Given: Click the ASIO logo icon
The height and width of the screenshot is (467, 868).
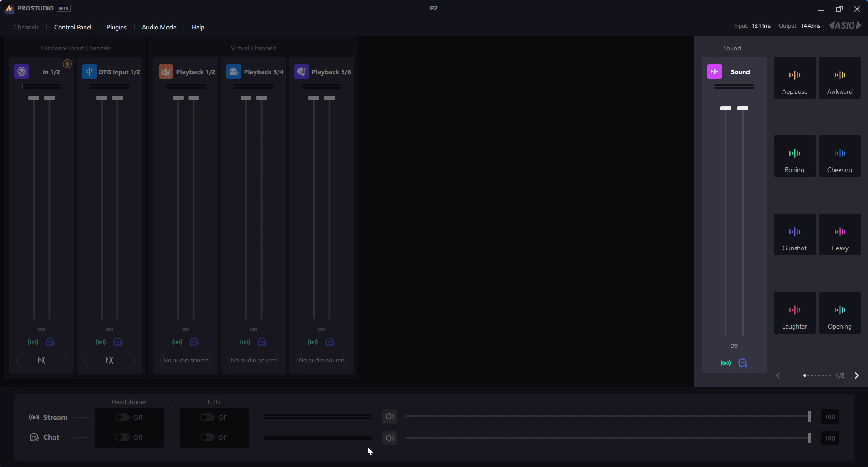Looking at the screenshot, I should click(x=845, y=26).
